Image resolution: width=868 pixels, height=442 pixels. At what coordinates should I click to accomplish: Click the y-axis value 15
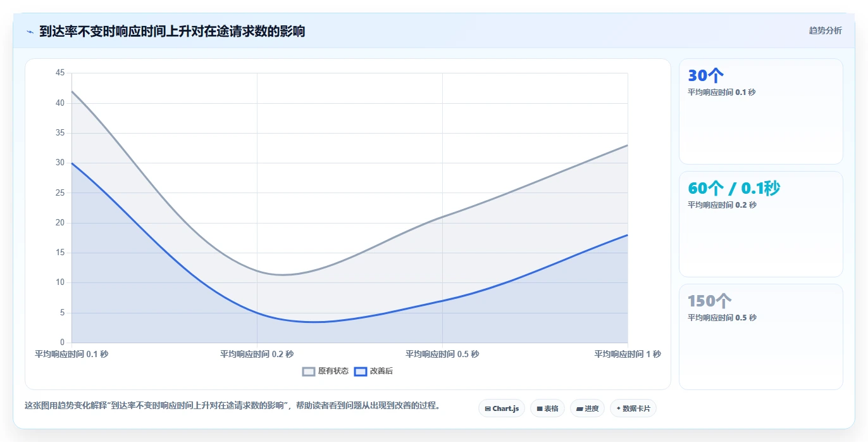[60, 253]
